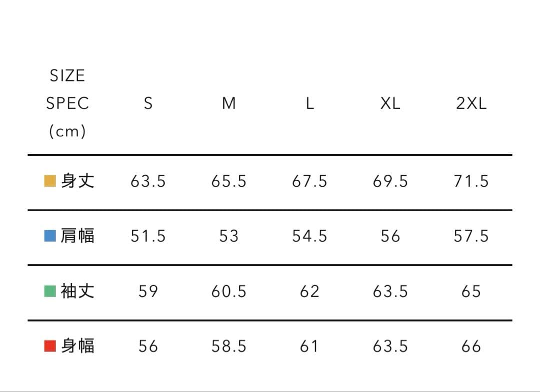
Task: Click the 66 value in 身幅 row
Action: (x=471, y=347)
